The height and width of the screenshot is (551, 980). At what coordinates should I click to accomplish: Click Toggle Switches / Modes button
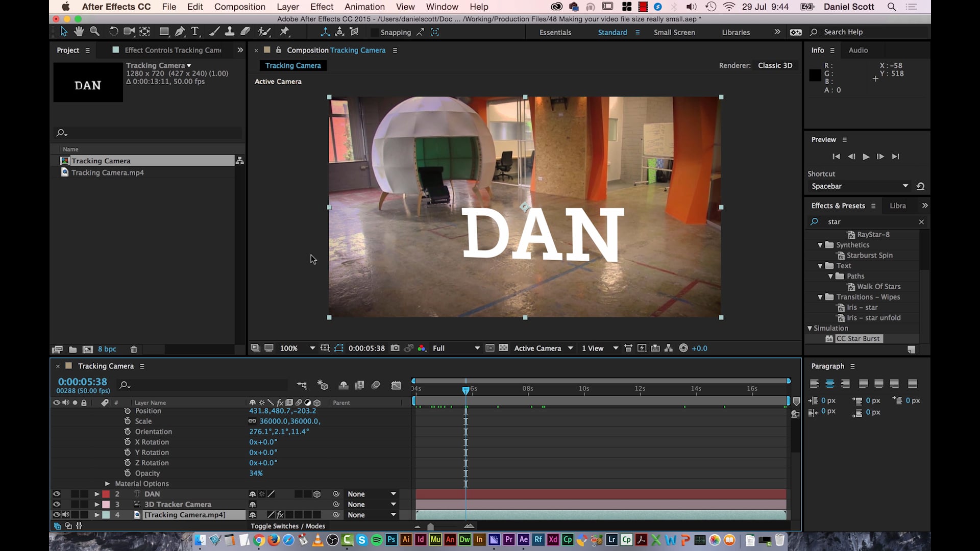coord(288,526)
